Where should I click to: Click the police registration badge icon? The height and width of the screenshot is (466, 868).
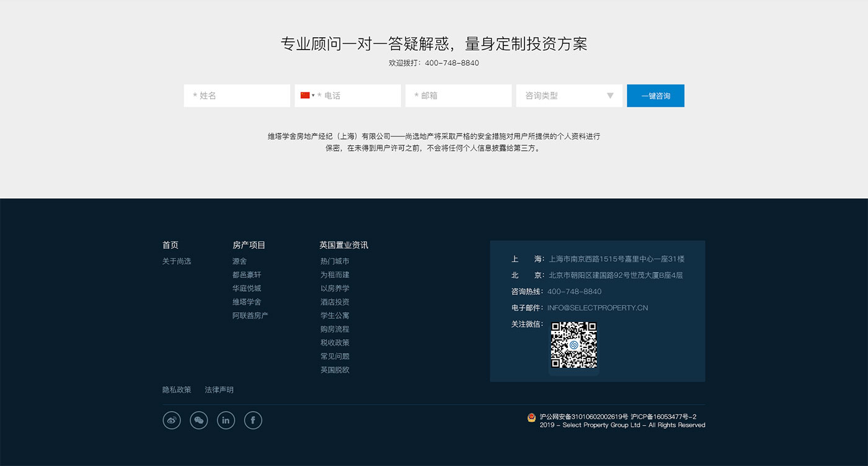point(531,418)
